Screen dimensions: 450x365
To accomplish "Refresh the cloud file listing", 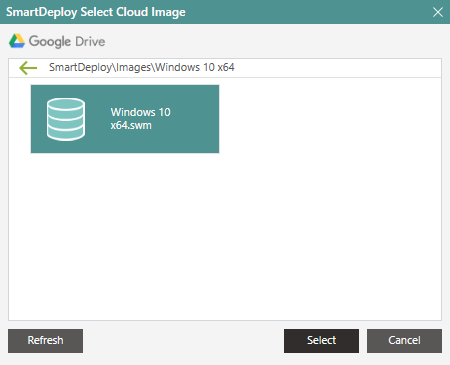I will [45, 341].
